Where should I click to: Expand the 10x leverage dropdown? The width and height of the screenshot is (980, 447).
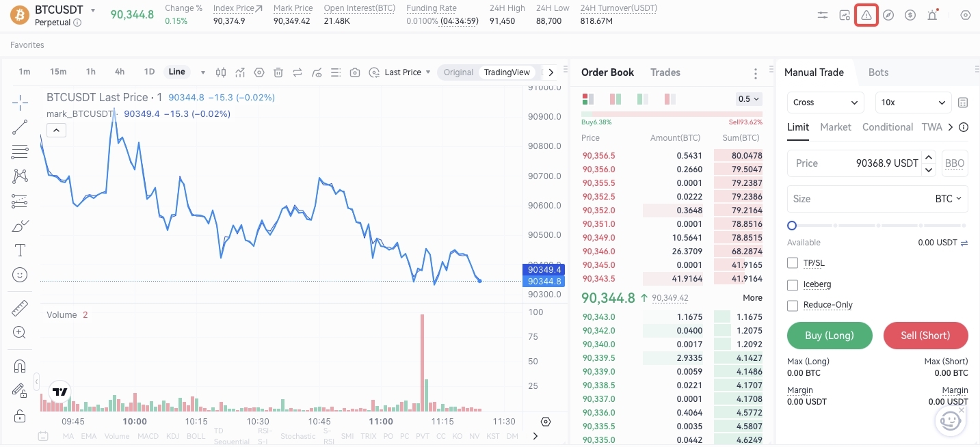pos(913,103)
